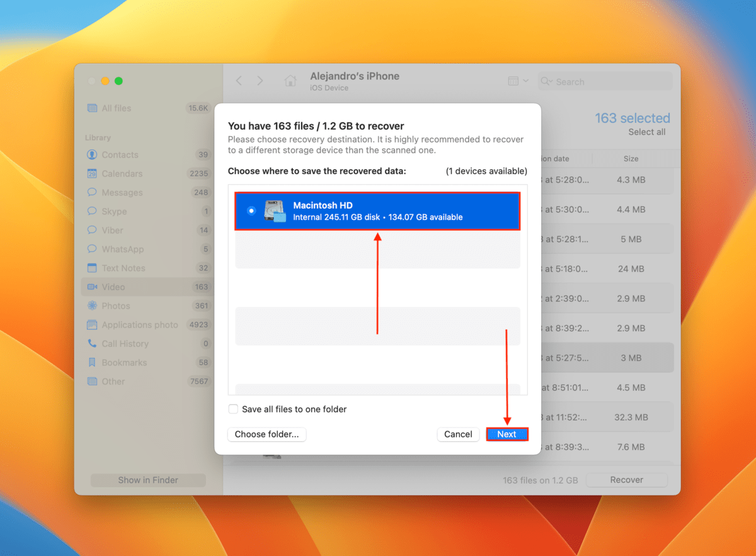Click the Next button
756x556 pixels.
click(507, 434)
